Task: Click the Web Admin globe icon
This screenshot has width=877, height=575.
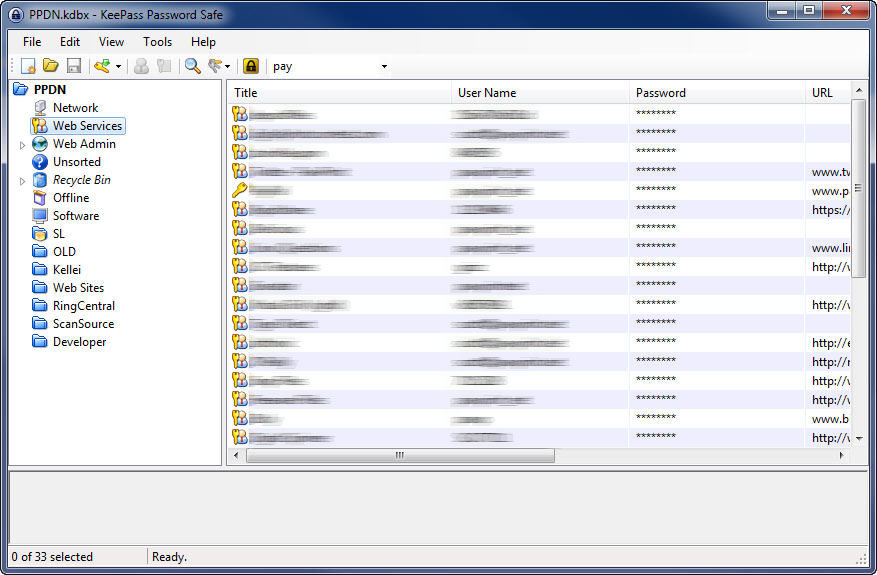Action: point(40,144)
